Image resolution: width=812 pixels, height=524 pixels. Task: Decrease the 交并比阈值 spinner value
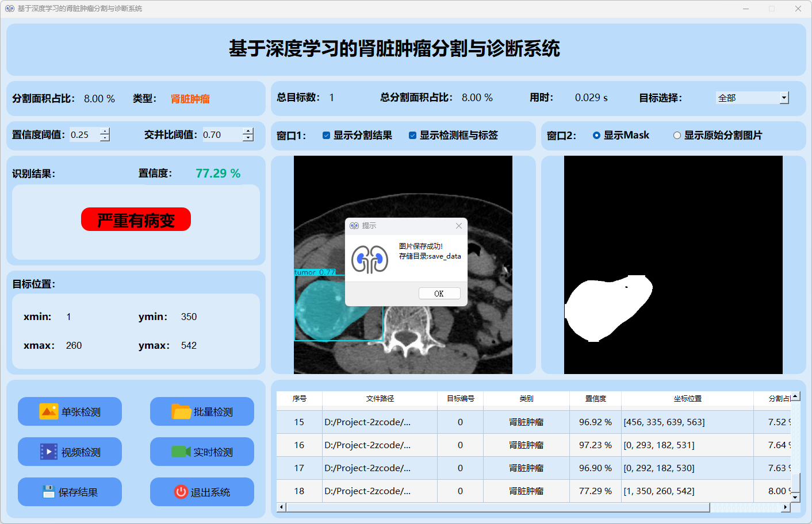pyautogui.click(x=248, y=138)
